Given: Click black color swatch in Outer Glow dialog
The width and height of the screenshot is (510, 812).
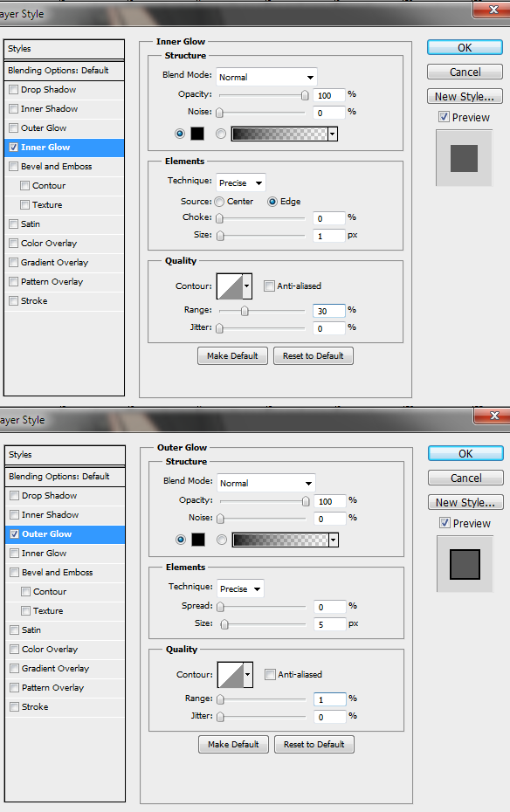Looking at the screenshot, I should tap(198, 540).
